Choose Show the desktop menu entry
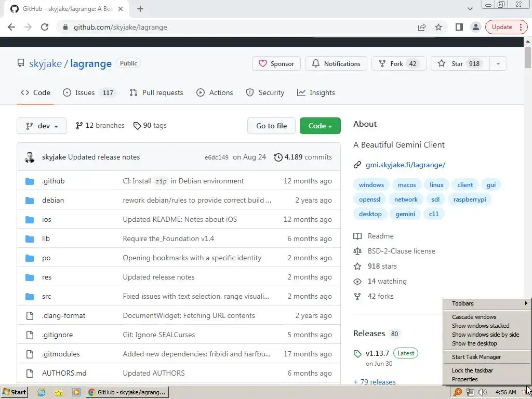This screenshot has height=399, width=532. 487,343
